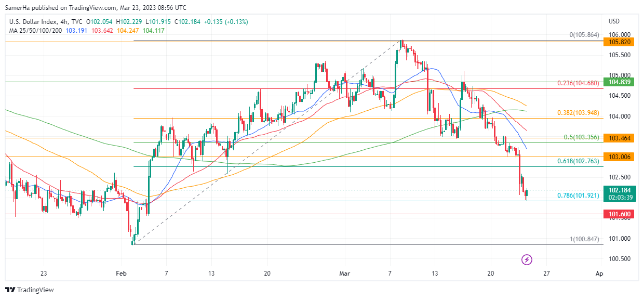This screenshot has height=299, width=644.
Task: Click the Mar label on time axis
Action: [345, 274]
